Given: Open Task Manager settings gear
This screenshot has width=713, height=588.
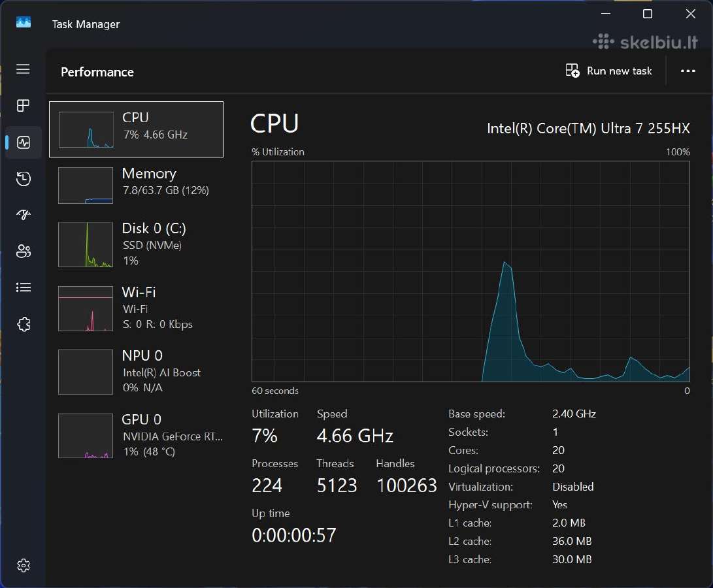Looking at the screenshot, I should (23, 565).
